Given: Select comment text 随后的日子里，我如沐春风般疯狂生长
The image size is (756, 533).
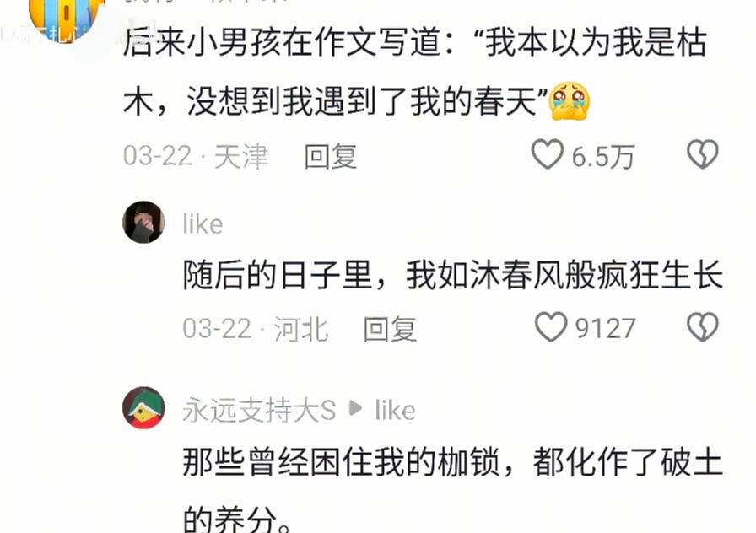Looking at the screenshot, I should (453, 275).
